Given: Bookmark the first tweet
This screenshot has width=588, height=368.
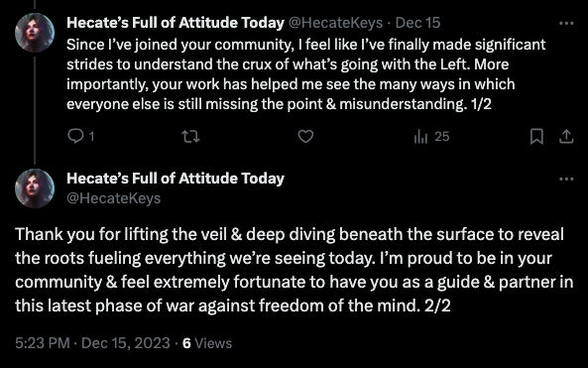Looking at the screenshot, I should tap(536, 137).
